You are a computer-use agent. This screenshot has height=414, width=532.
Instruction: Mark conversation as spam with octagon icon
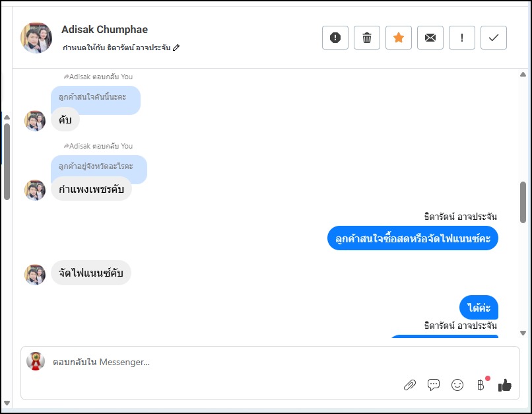click(335, 38)
